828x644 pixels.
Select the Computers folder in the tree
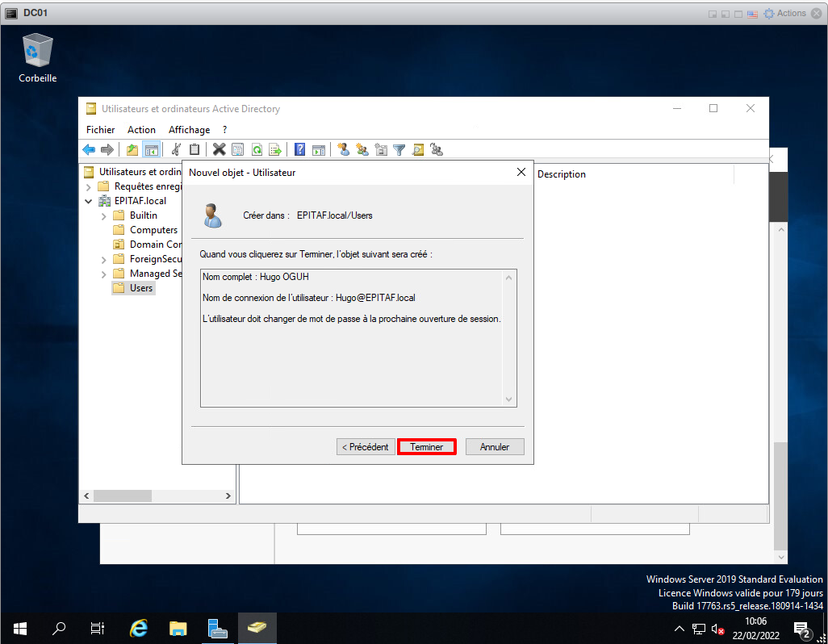[153, 230]
